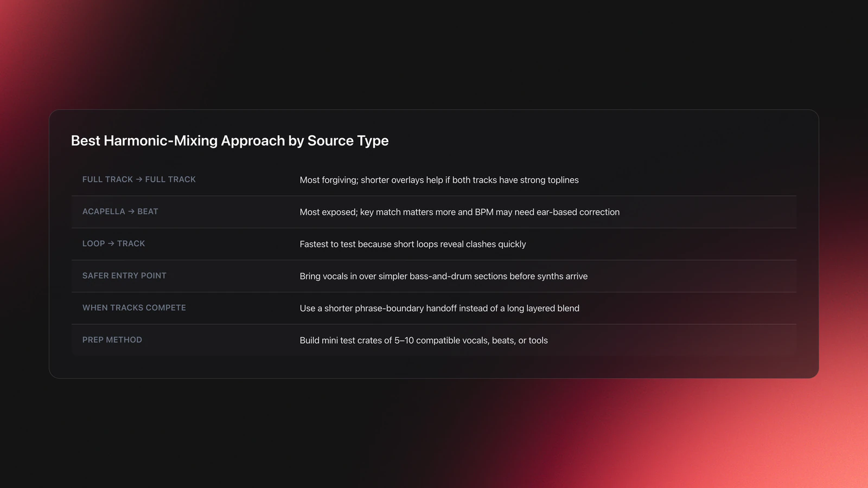Select the FULL TRACK → FULL TRACK label

[139, 179]
